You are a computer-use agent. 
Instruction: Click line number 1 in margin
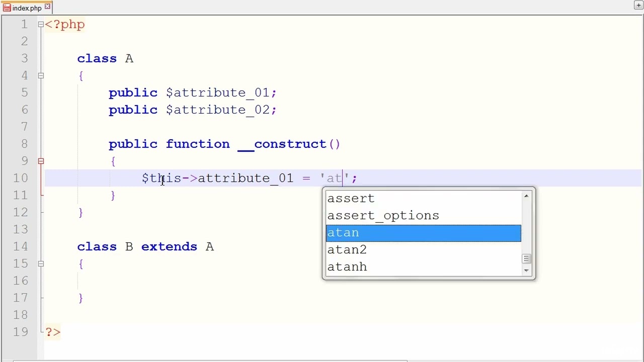pyautogui.click(x=24, y=24)
